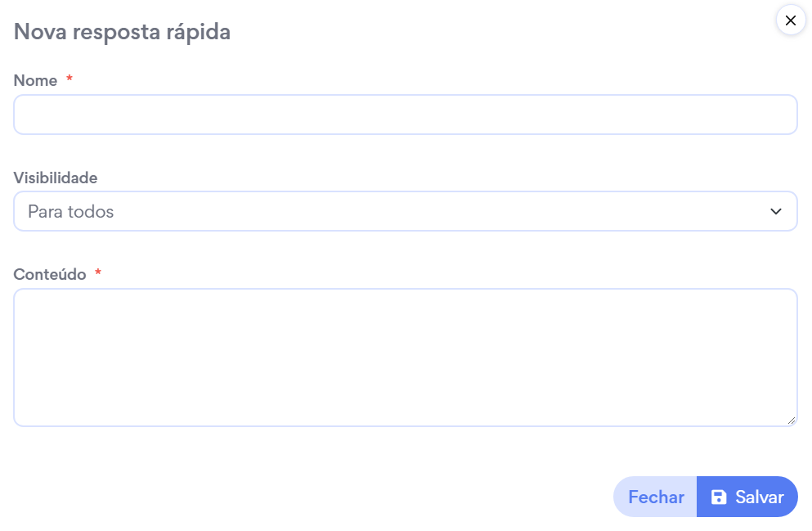Select the 'Para todos' visibility option text

pyautogui.click(x=71, y=212)
